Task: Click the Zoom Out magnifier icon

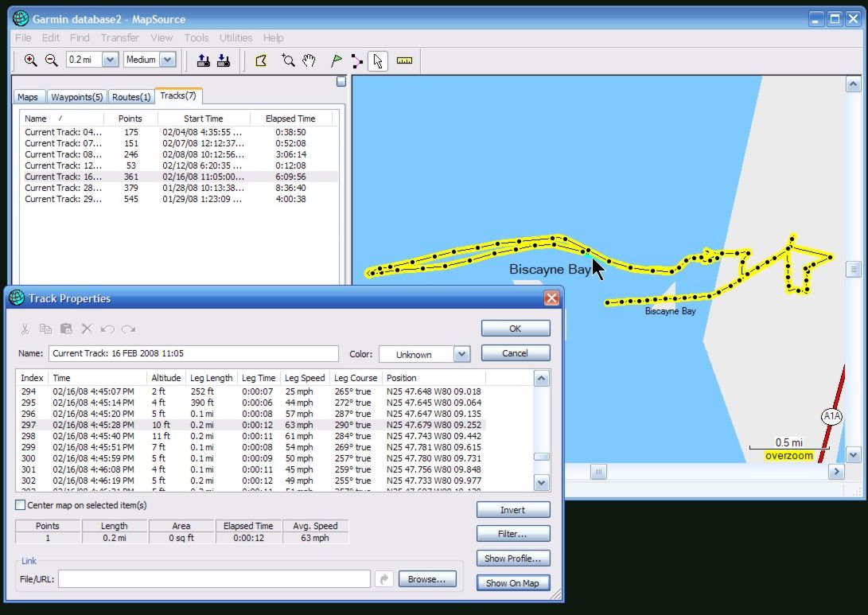Action: pos(52,60)
